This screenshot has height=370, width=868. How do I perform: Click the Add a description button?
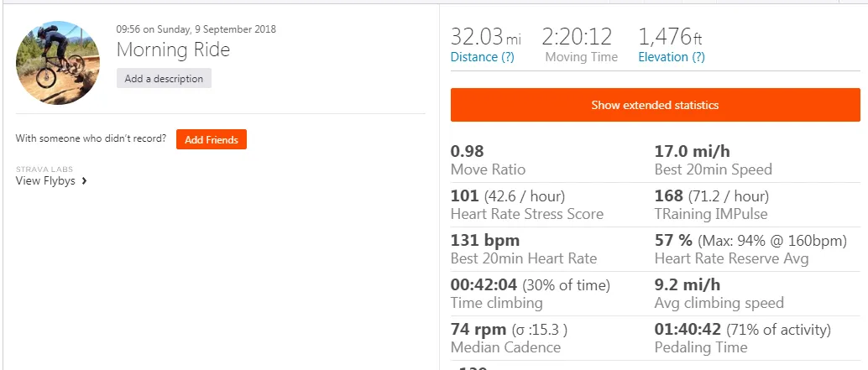pos(164,79)
